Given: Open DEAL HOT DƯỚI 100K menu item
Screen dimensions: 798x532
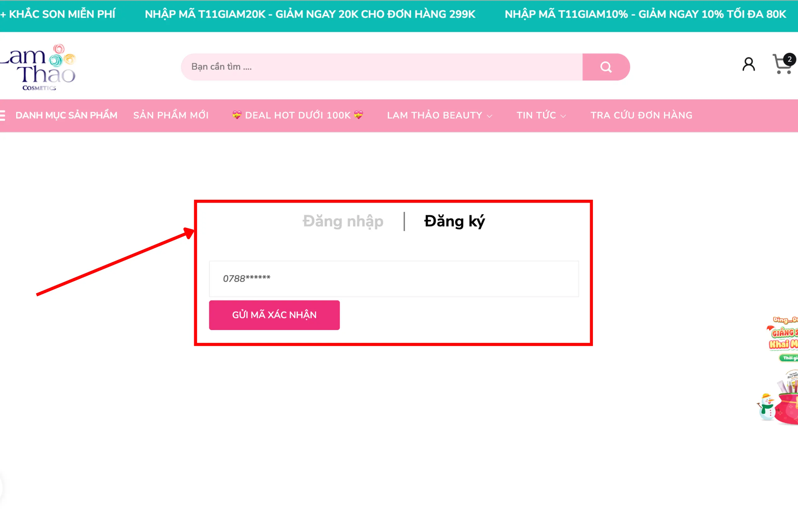Looking at the screenshot, I should tap(298, 115).
